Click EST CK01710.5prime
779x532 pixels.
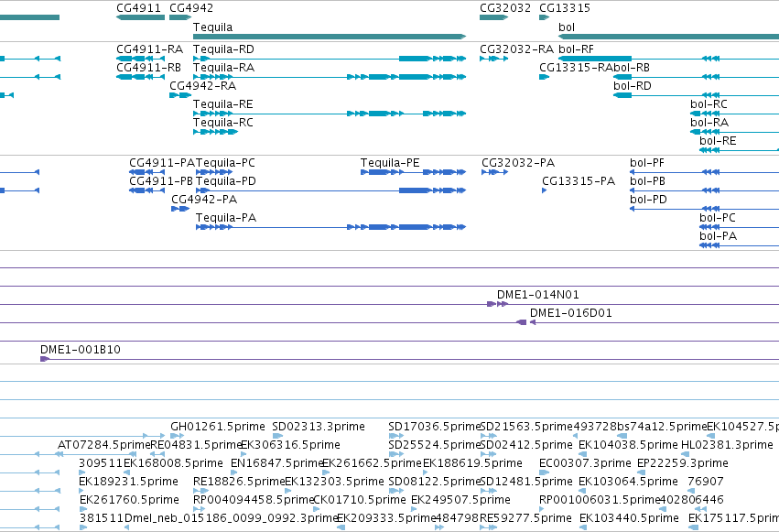click(x=360, y=500)
